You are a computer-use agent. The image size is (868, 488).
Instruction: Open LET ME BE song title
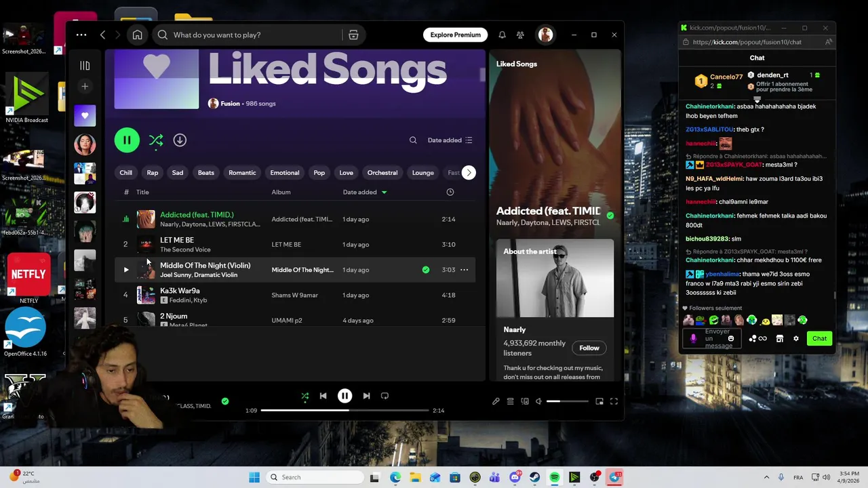pos(177,240)
